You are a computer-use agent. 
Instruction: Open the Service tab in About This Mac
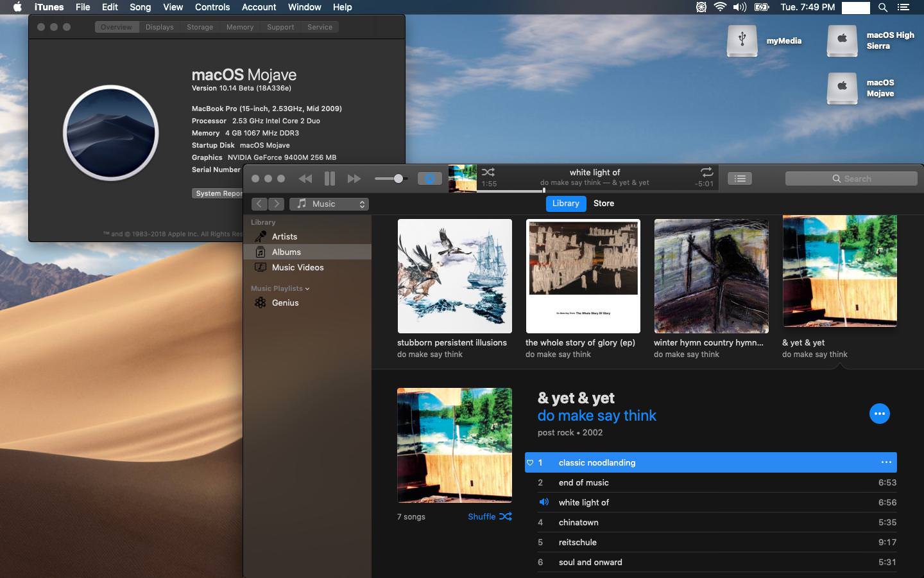tap(320, 27)
